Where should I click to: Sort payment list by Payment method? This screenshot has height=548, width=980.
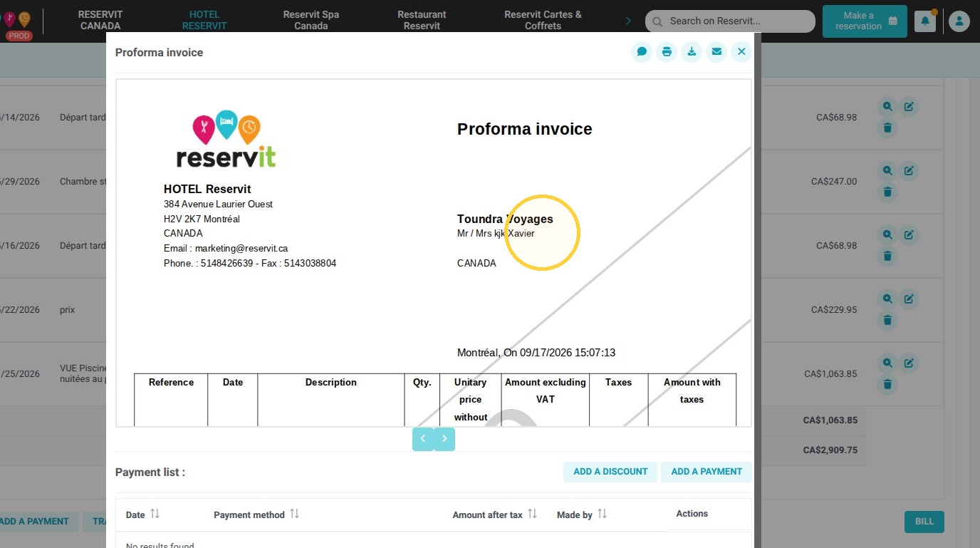tap(294, 514)
